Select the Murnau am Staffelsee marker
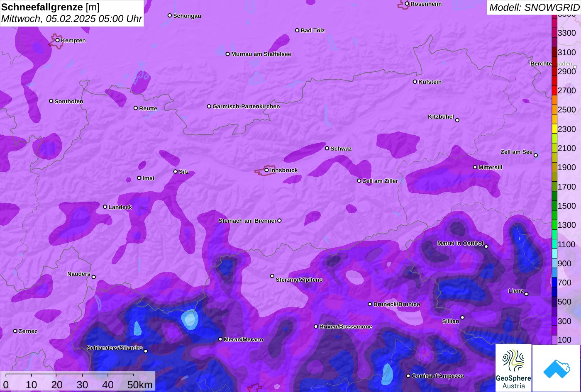581x392 pixels. point(228,54)
